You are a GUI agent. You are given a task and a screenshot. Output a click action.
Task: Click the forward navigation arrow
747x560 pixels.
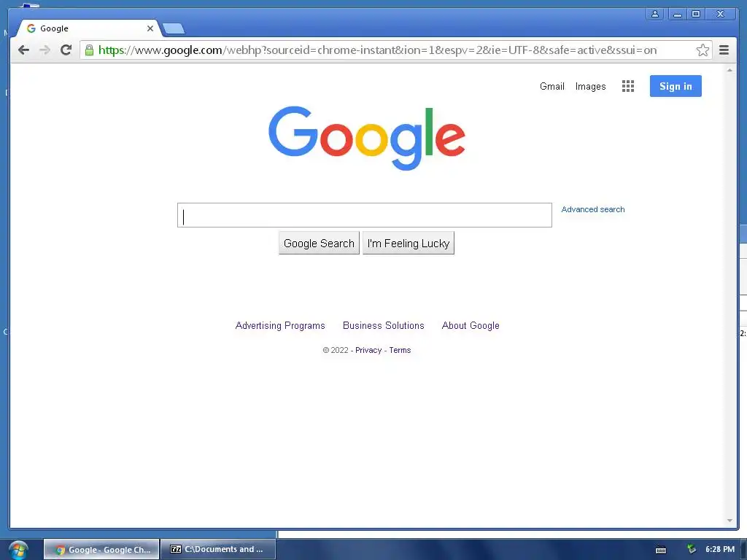(x=44, y=50)
